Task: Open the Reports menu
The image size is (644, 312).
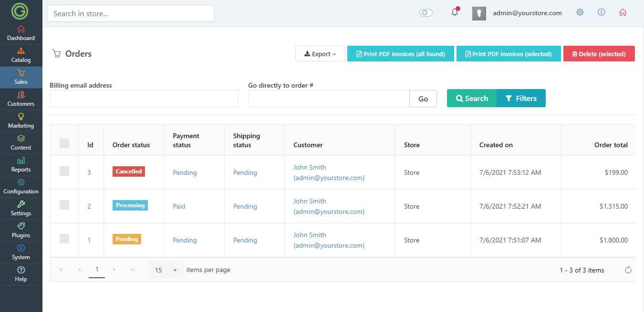Action: click(21, 165)
